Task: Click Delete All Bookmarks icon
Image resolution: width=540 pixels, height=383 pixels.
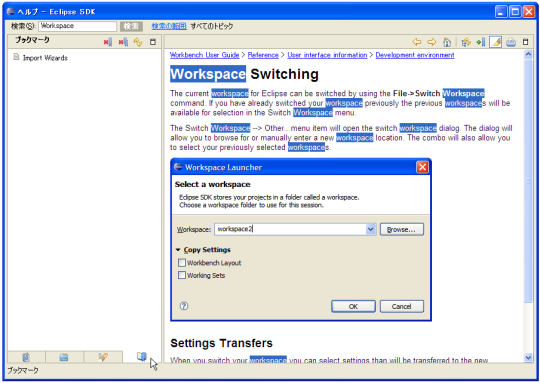Action: click(x=123, y=42)
